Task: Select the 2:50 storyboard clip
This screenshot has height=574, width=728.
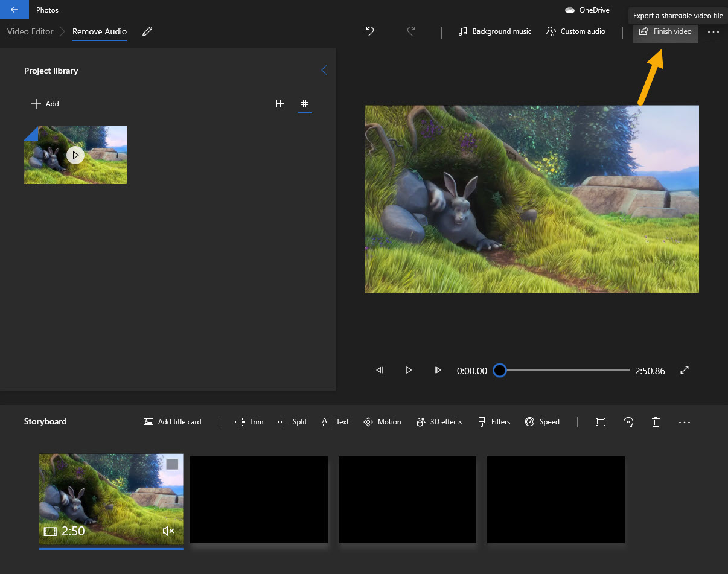Action: (x=111, y=499)
